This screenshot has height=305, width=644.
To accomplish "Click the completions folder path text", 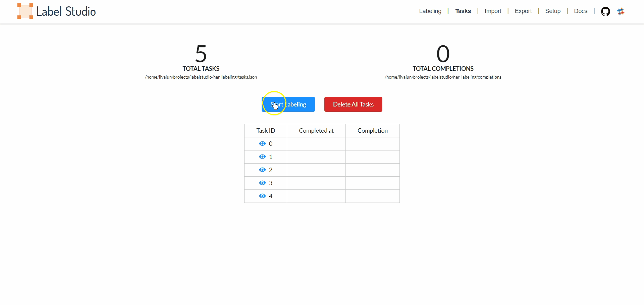I will (443, 77).
